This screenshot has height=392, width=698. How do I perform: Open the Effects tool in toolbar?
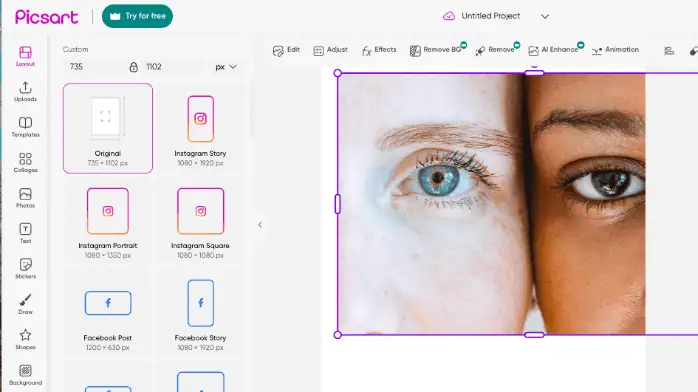pos(379,50)
